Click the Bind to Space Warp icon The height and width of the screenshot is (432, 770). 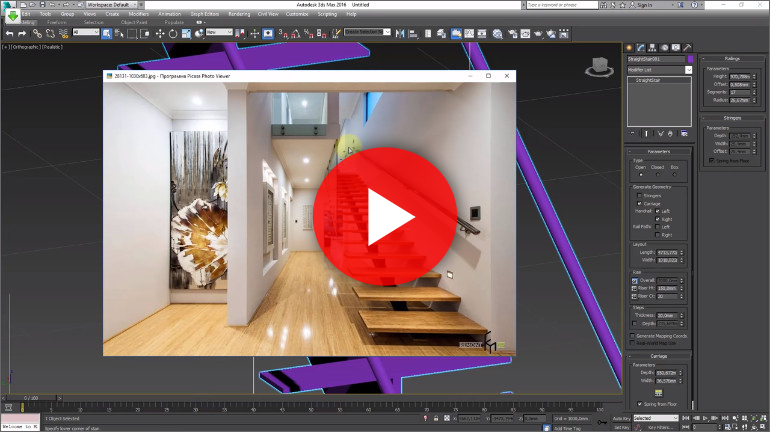point(63,34)
